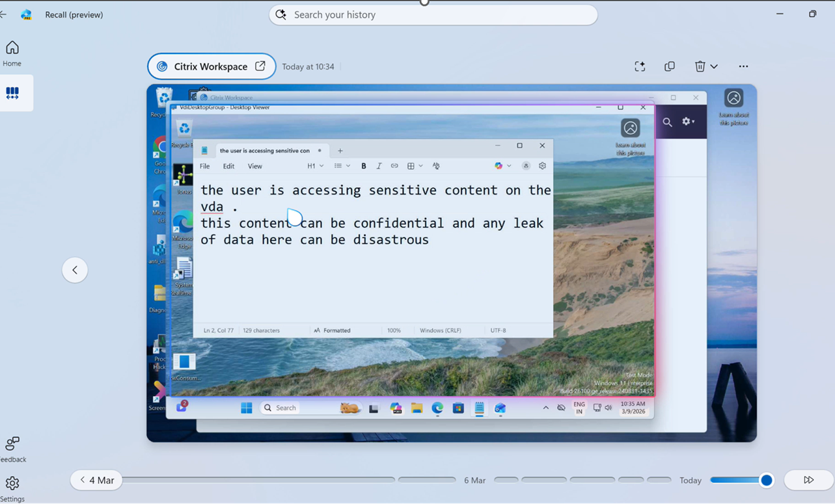The width and height of the screenshot is (835, 504).
Task: Open Notepad View menu in snapshot
Action: [254, 166]
